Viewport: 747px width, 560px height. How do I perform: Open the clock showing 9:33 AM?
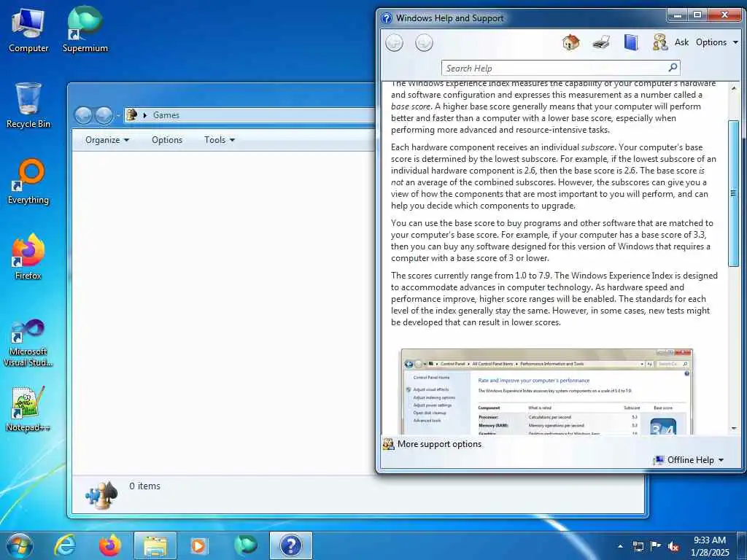pyautogui.click(x=710, y=546)
